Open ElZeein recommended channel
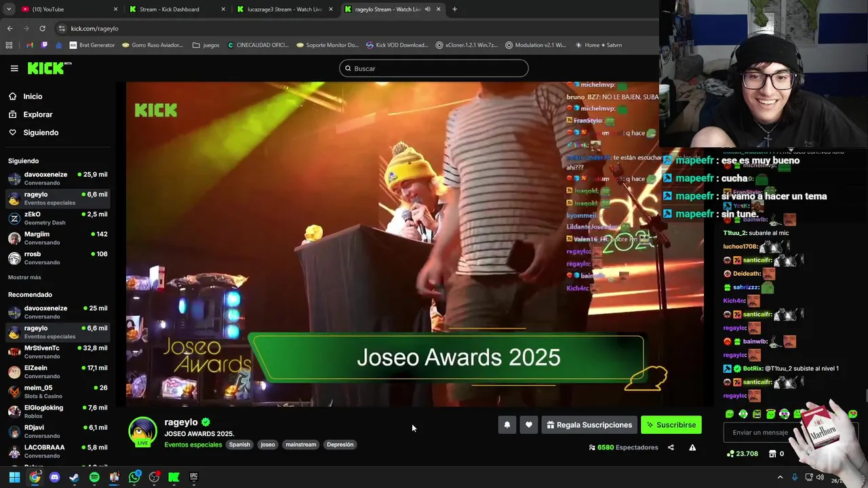 pos(57,371)
